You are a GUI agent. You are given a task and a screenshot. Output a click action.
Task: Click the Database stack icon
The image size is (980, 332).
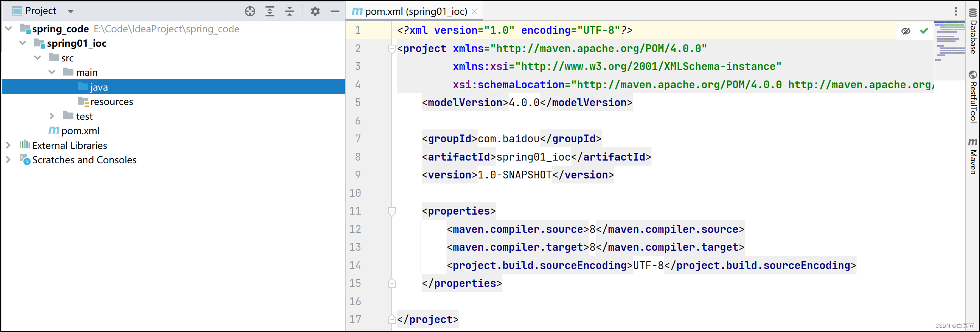(x=973, y=13)
